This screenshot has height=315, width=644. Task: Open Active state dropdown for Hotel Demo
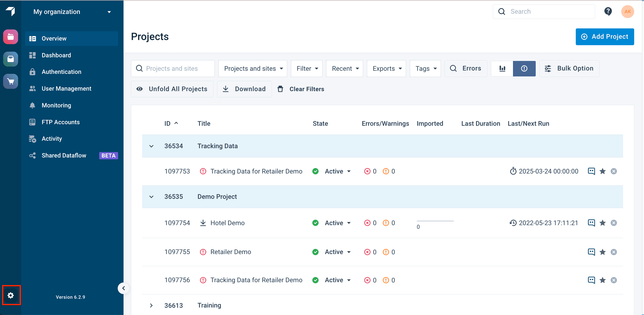[x=338, y=223]
